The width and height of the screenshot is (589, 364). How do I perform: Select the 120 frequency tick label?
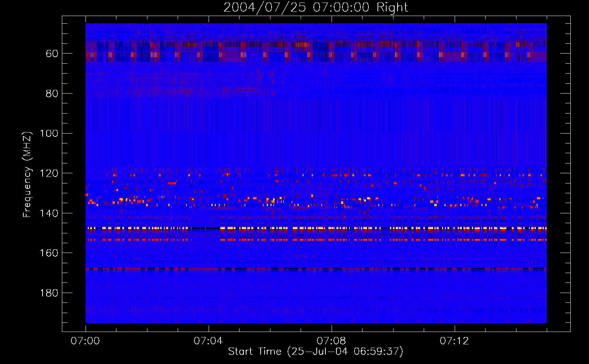click(x=49, y=173)
